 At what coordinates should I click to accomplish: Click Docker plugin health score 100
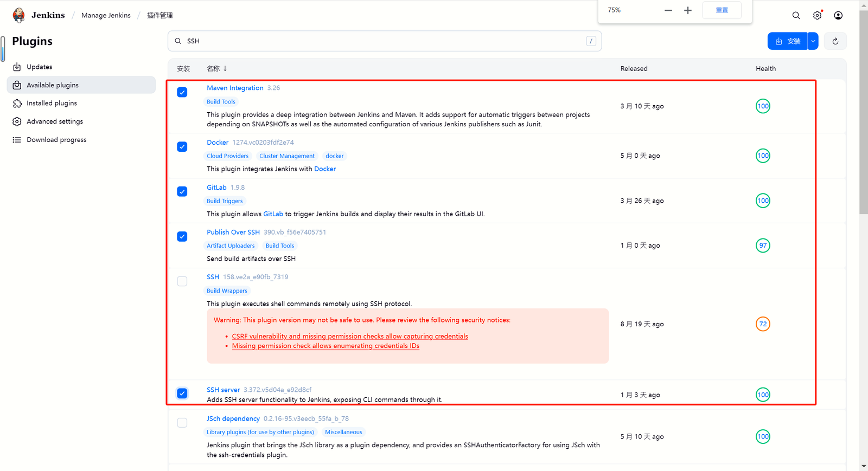click(x=763, y=156)
